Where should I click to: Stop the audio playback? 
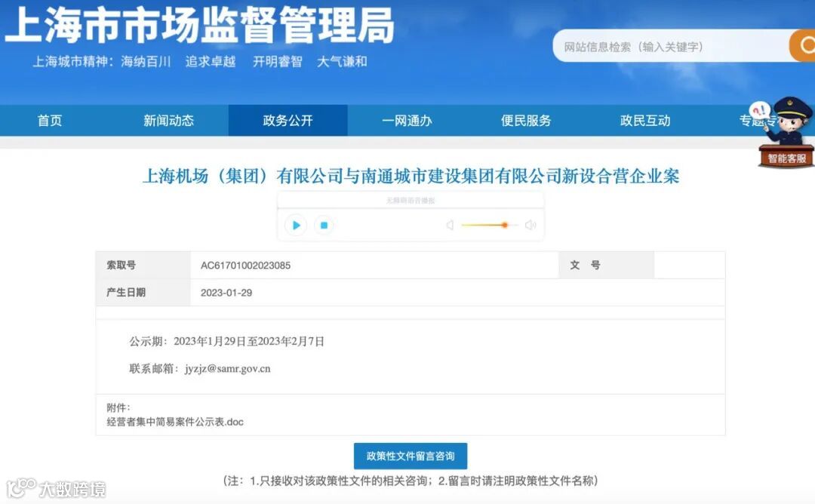pyautogui.click(x=324, y=225)
